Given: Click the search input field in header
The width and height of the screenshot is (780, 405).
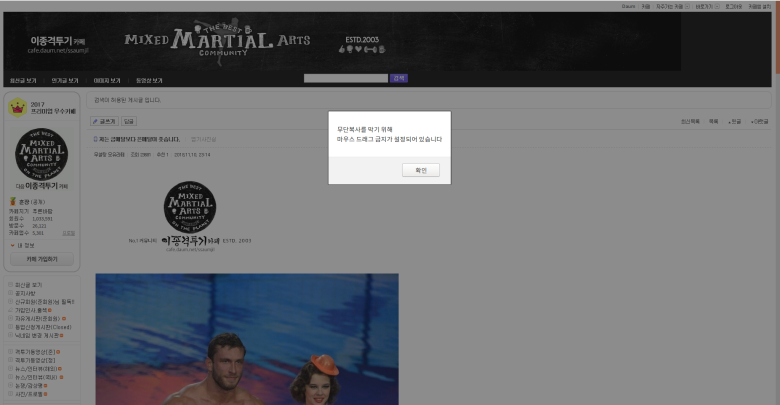Looking at the screenshot, I should [x=346, y=78].
